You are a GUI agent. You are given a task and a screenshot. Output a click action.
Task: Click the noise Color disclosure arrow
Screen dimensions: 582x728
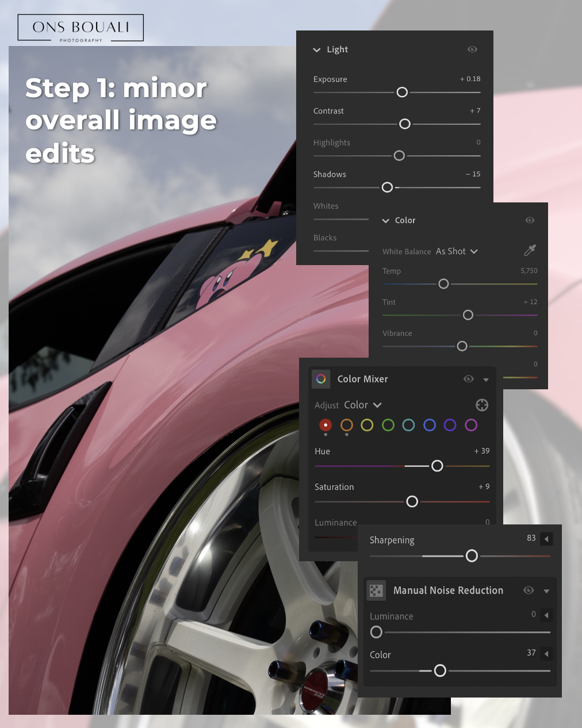pyautogui.click(x=546, y=654)
